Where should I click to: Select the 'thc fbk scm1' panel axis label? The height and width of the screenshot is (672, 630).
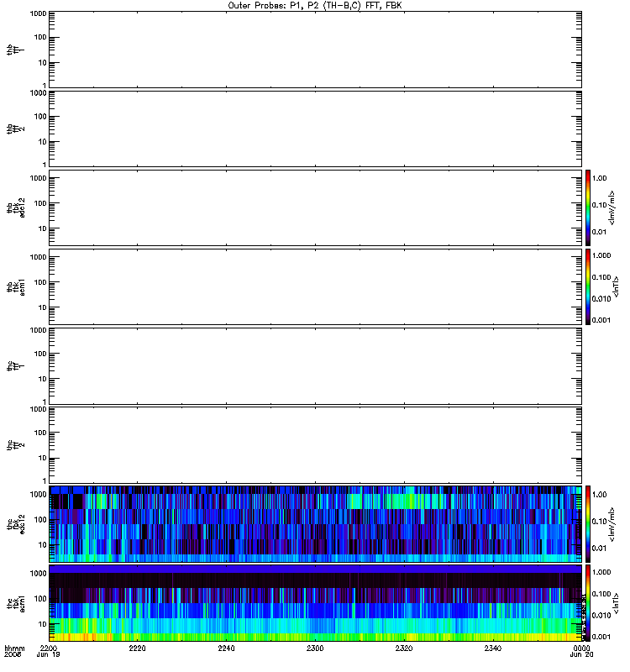coord(16,603)
